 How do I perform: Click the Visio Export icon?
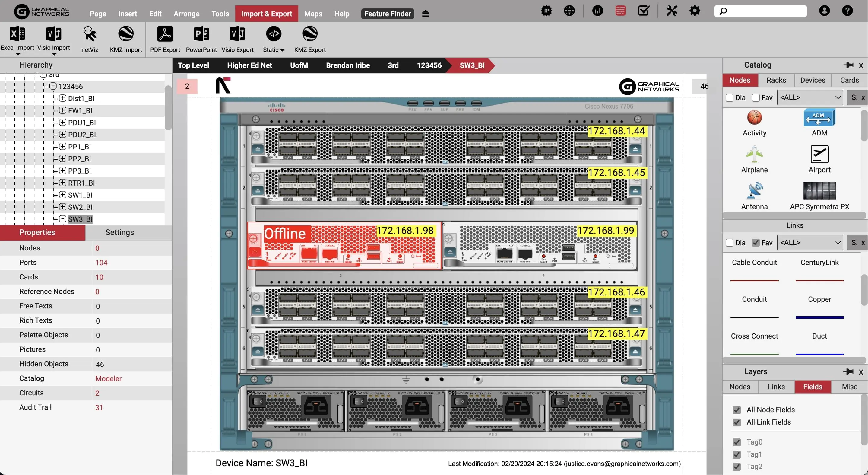point(237,34)
